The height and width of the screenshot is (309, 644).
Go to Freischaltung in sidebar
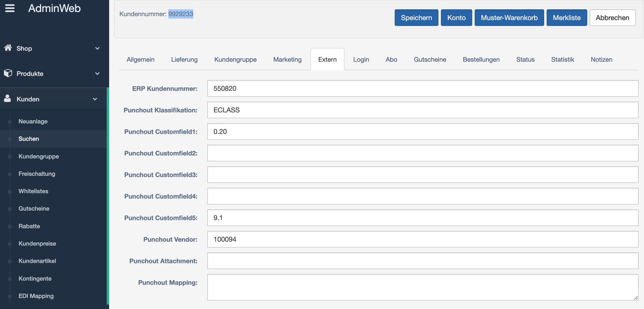coord(37,174)
